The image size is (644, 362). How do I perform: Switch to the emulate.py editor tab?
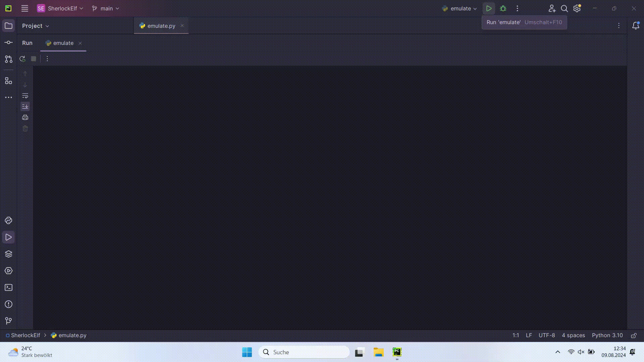[x=161, y=26]
